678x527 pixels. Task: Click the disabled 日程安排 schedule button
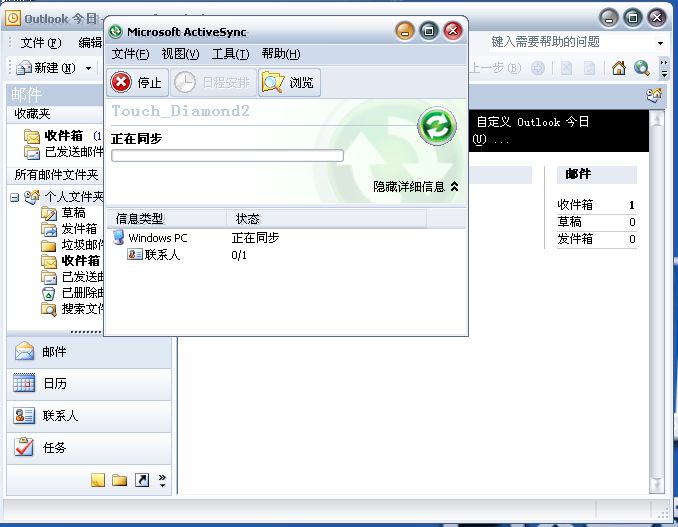click(214, 82)
